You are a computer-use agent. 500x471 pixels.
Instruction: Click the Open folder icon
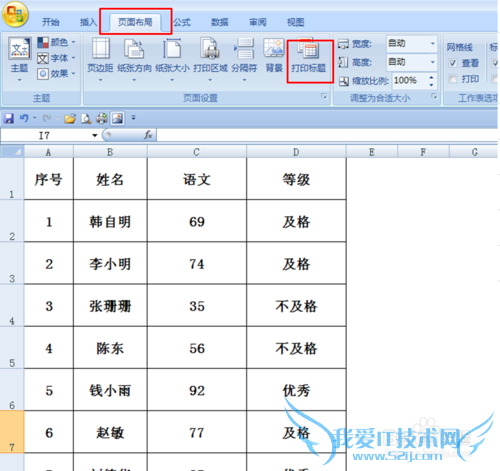click(70, 118)
